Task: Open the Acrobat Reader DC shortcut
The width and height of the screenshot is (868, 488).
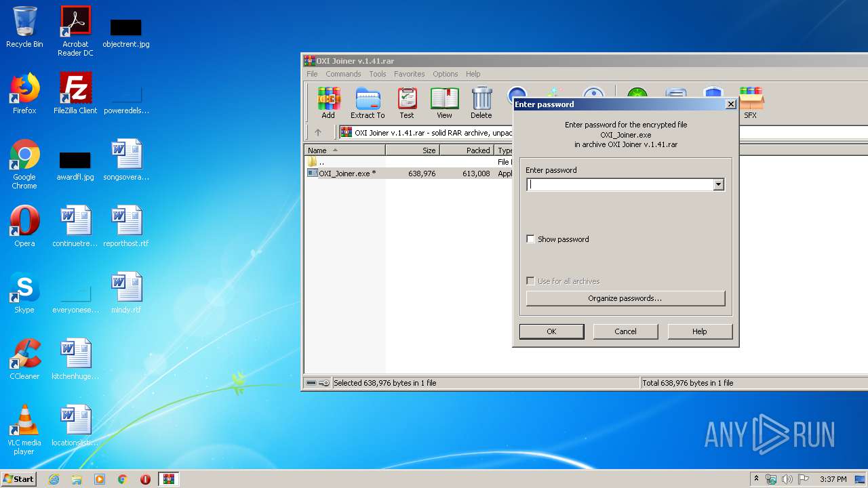Action: click(75, 31)
